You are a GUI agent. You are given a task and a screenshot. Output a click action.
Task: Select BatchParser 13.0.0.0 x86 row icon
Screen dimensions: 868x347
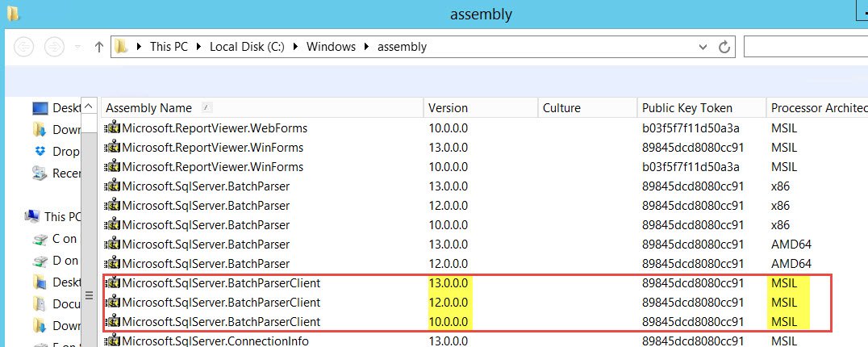[112, 186]
